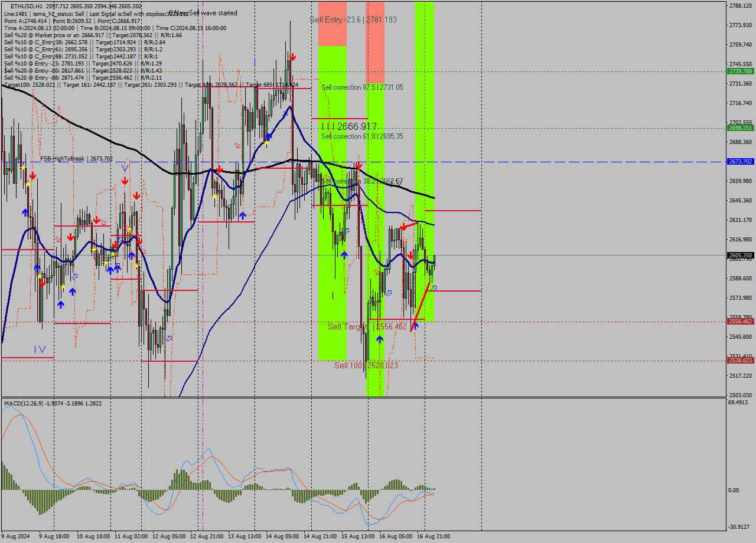Click the '11 Aug 02:00' time label
This screenshot has width=756, height=543.
tap(131, 537)
